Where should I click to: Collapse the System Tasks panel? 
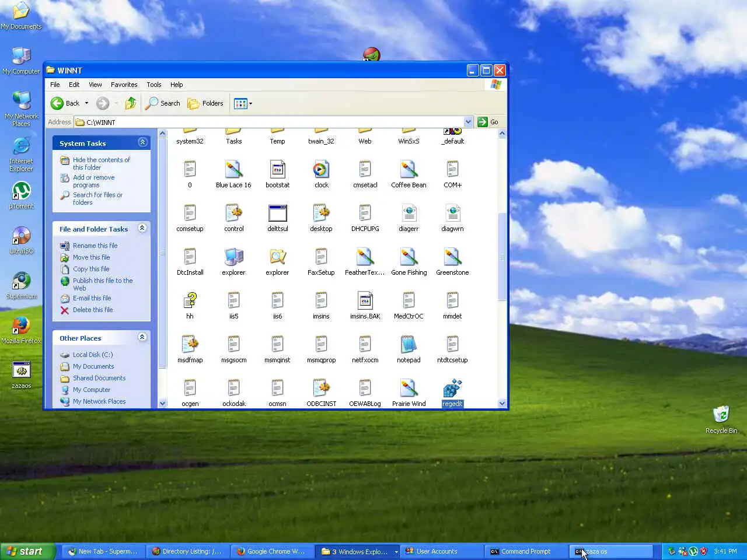click(x=142, y=142)
